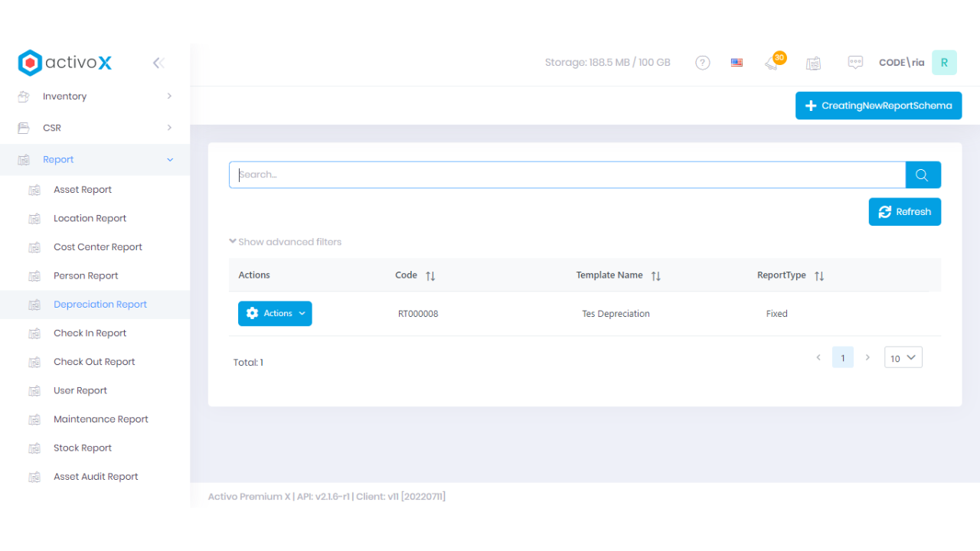Open the help question mark icon

(702, 63)
